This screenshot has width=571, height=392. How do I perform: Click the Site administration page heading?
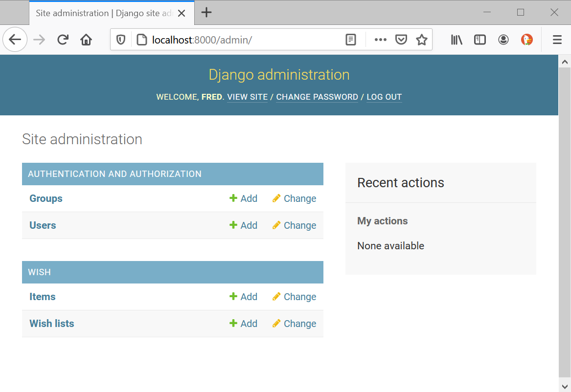click(x=82, y=139)
